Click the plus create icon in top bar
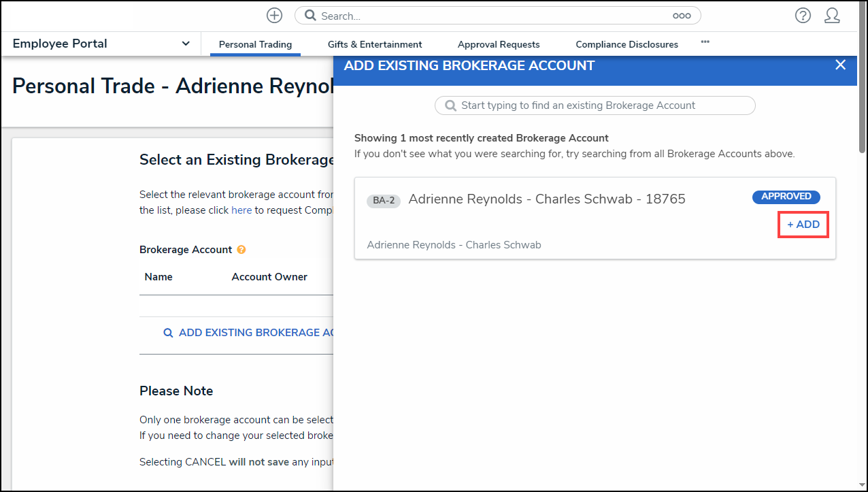 pyautogui.click(x=274, y=16)
